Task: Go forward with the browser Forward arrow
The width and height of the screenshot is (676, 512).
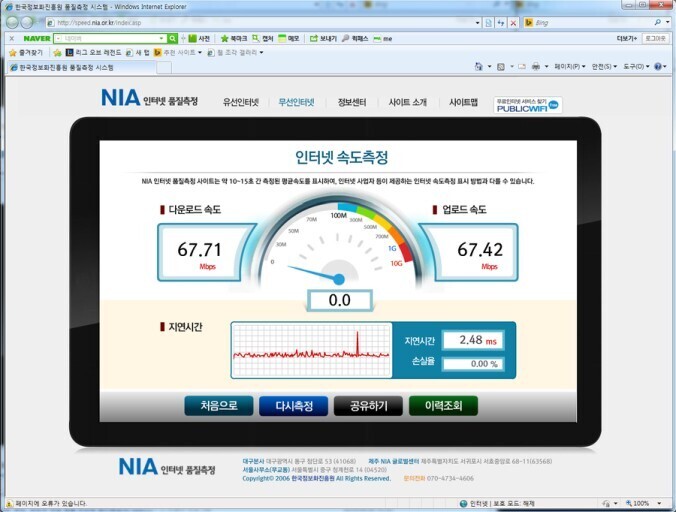Action: click(x=27, y=22)
